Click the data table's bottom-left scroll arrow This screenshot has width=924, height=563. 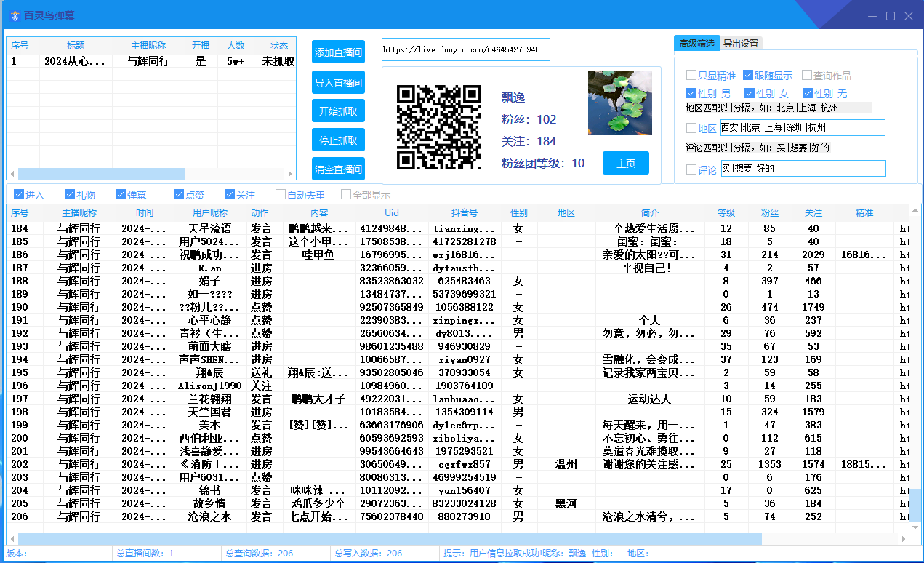[12, 539]
